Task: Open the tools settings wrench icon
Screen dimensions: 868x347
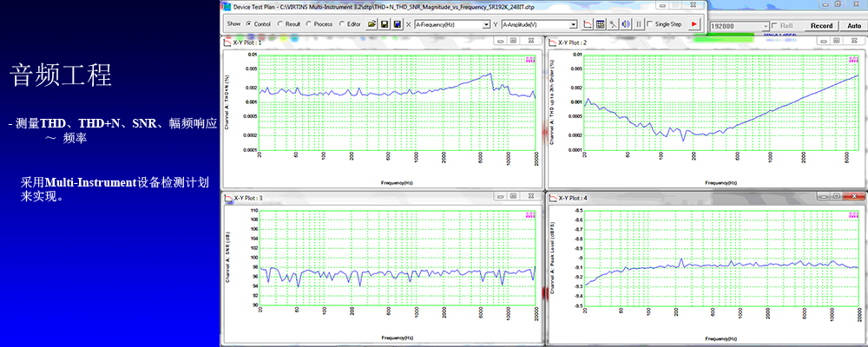Action: coord(614,24)
